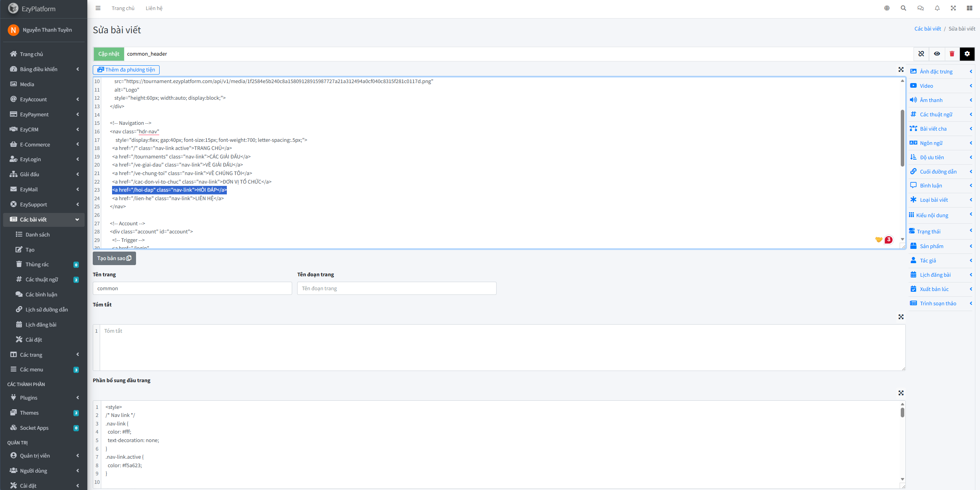
Task: Click the globe language icon
Action: [x=887, y=8]
